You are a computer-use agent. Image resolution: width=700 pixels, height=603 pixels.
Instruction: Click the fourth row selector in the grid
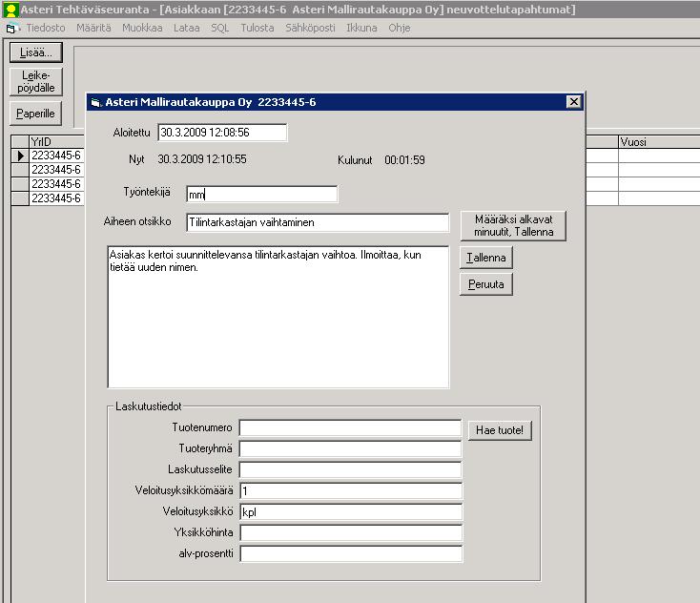click(21, 198)
